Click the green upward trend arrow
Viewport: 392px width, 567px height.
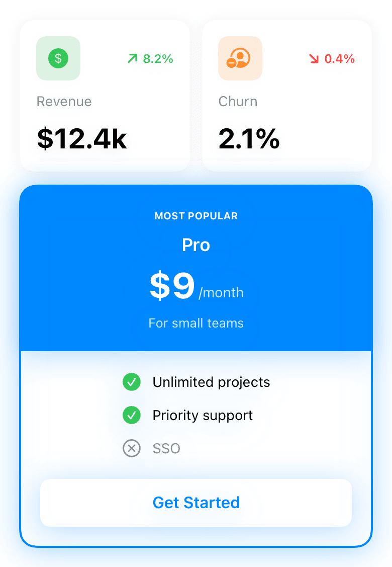pyautogui.click(x=133, y=58)
